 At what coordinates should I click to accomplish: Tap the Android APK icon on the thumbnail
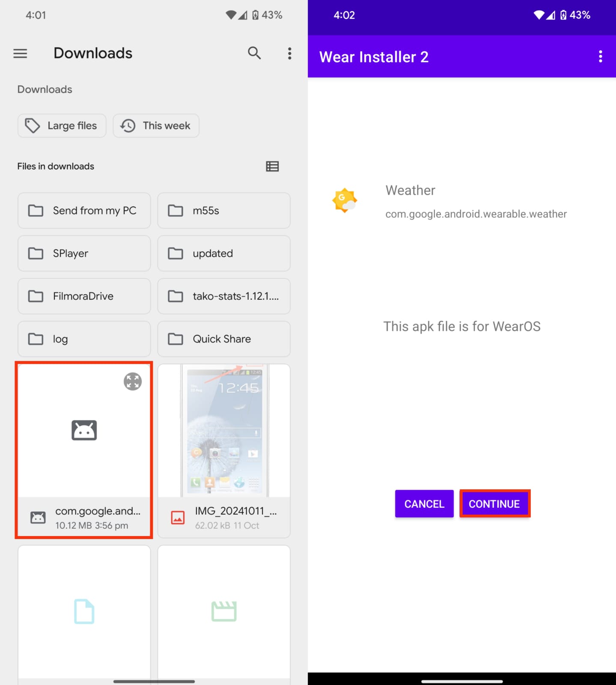point(84,430)
